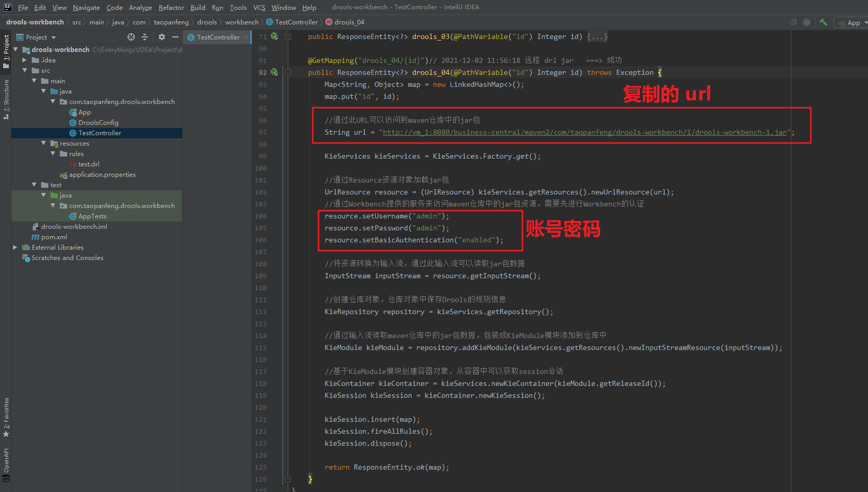This screenshot has width=868, height=492.
Task: Place cursor on setPassword line
Action: coord(387,228)
